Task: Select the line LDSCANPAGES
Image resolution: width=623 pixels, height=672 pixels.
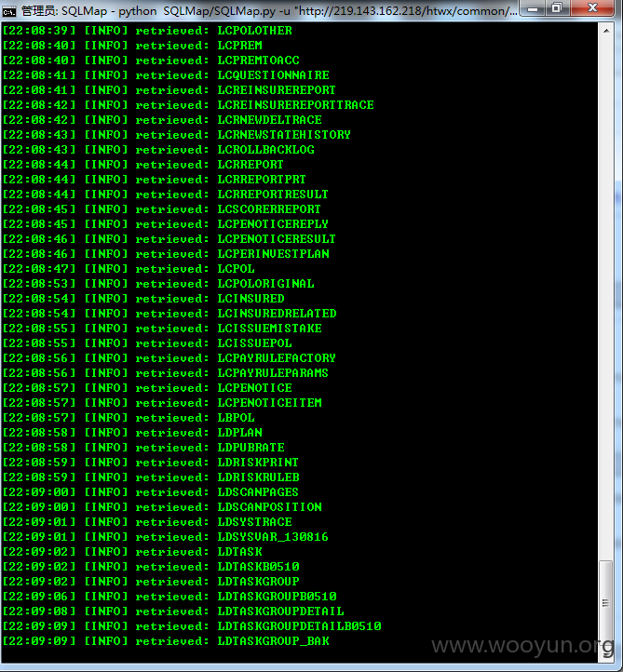Action: (x=151, y=492)
